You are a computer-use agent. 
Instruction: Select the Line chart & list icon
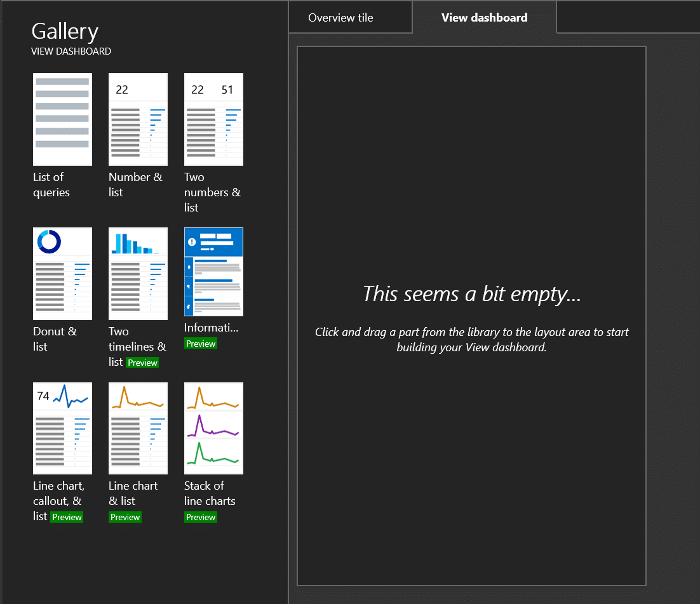coord(138,428)
